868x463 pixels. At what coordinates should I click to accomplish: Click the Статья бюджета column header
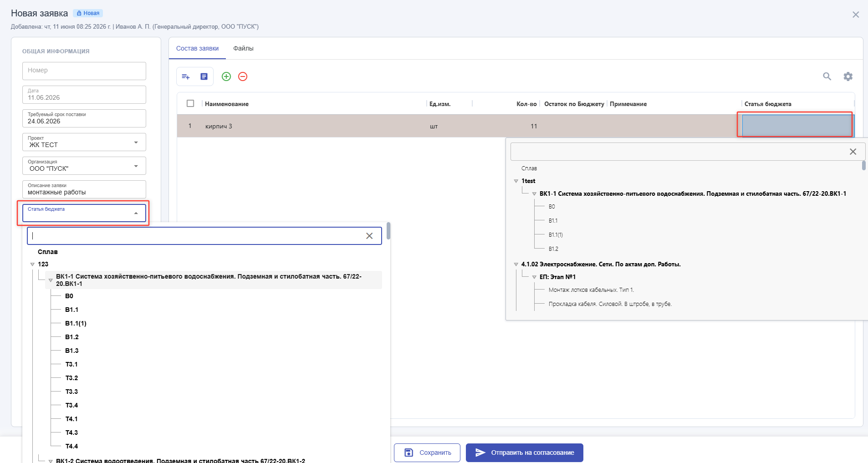(x=768, y=104)
